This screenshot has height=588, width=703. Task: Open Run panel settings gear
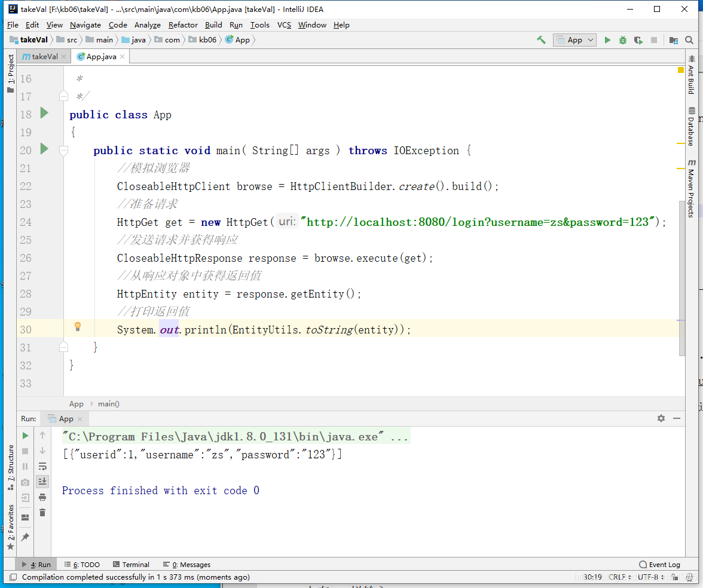661,418
